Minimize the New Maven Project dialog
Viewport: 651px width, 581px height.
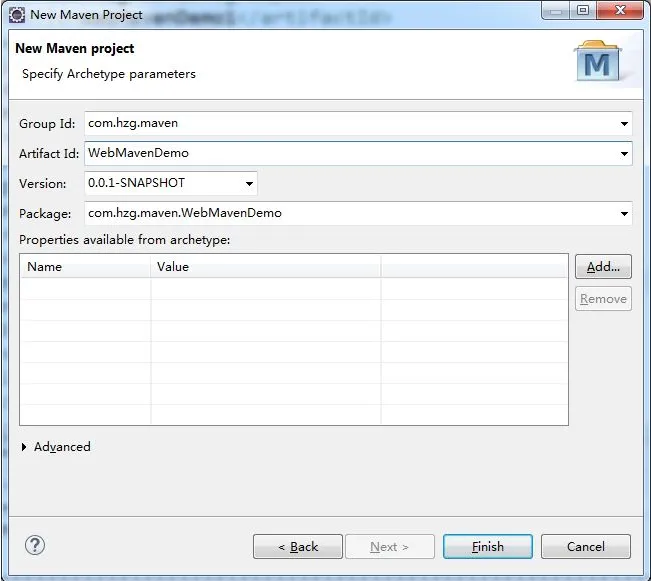(556, 10)
